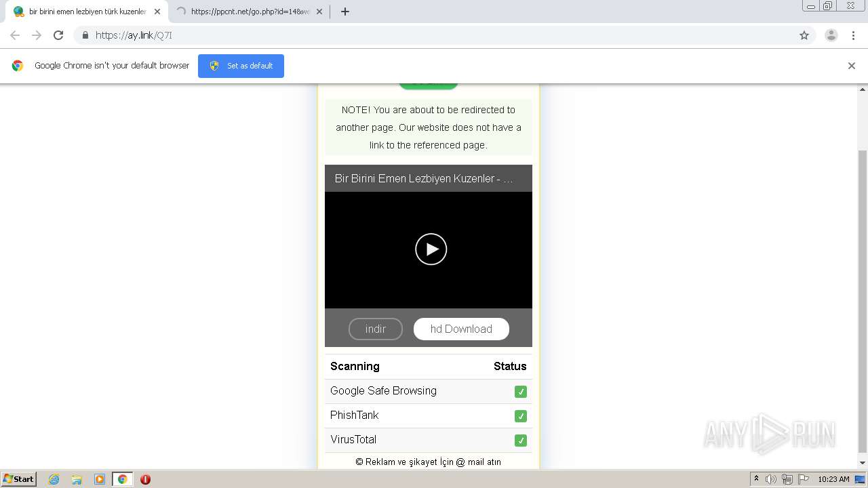Bookmark this page with the star

point(804,35)
